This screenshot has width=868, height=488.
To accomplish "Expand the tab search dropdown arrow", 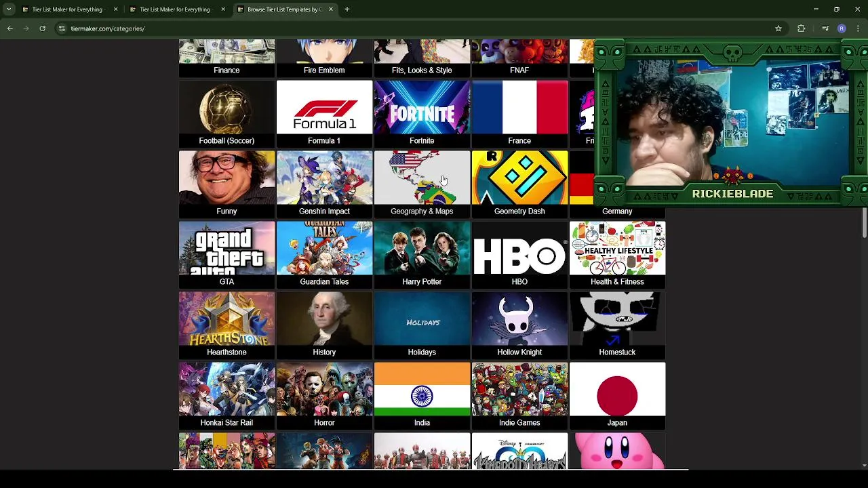I will click(9, 9).
